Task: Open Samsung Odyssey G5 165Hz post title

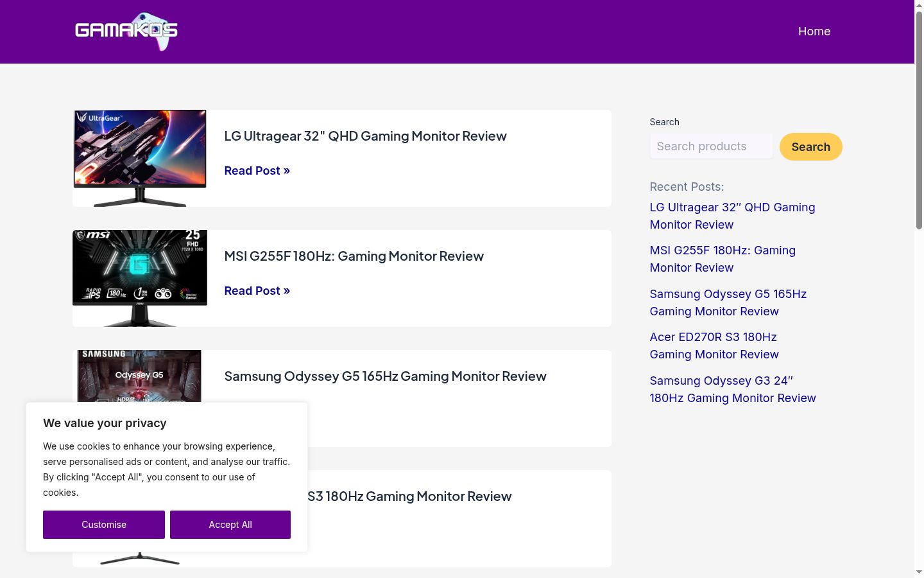Action: pyautogui.click(x=385, y=376)
